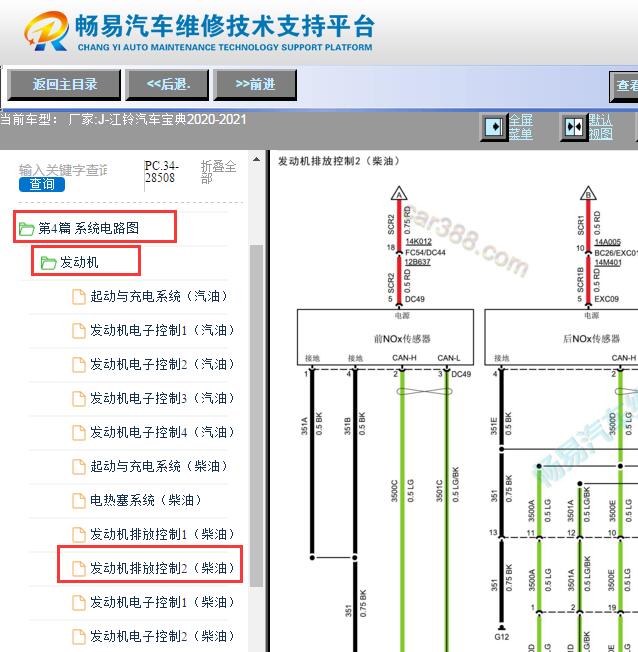638x652 pixels.
Task: Click the page icon beside 电热塞系统（柴油）
Action: (x=79, y=501)
